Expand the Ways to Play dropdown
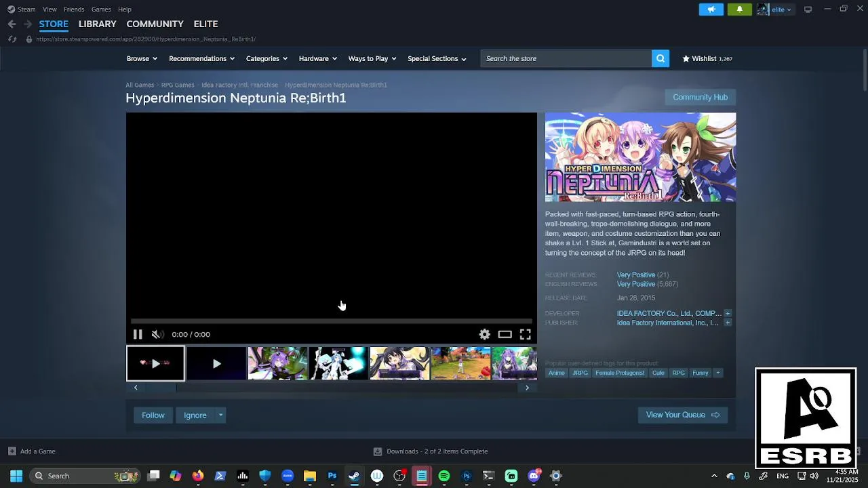The image size is (868, 488). 372,58
